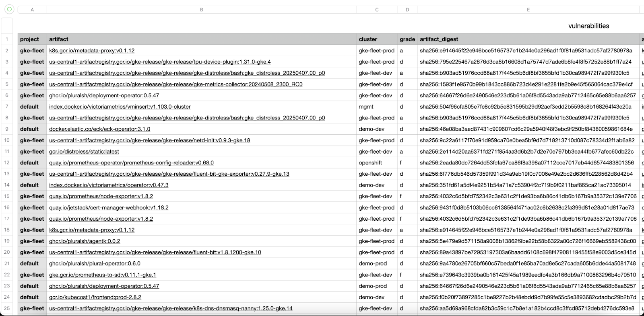Click digest cell starting sha256:aa5d69a968cfda
644x316 pixels.
tap(528, 308)
